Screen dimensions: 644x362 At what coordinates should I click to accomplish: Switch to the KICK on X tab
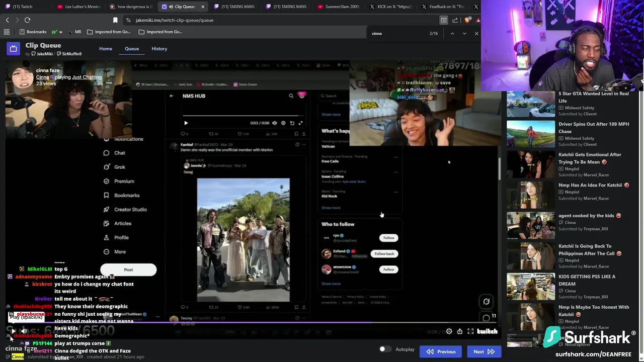point(391,7)
